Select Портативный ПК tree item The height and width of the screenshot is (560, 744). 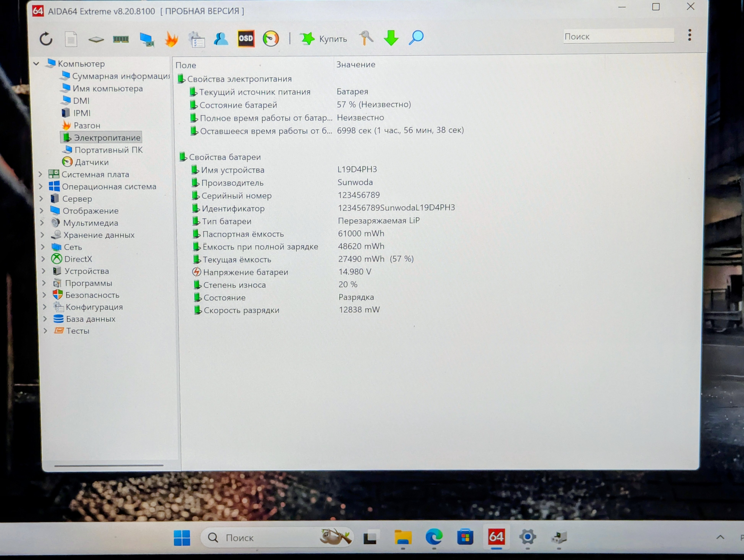103,150
